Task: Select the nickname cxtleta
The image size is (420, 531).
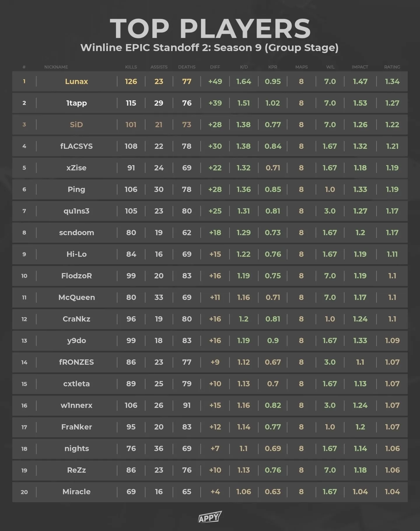Action: point(76,384)
